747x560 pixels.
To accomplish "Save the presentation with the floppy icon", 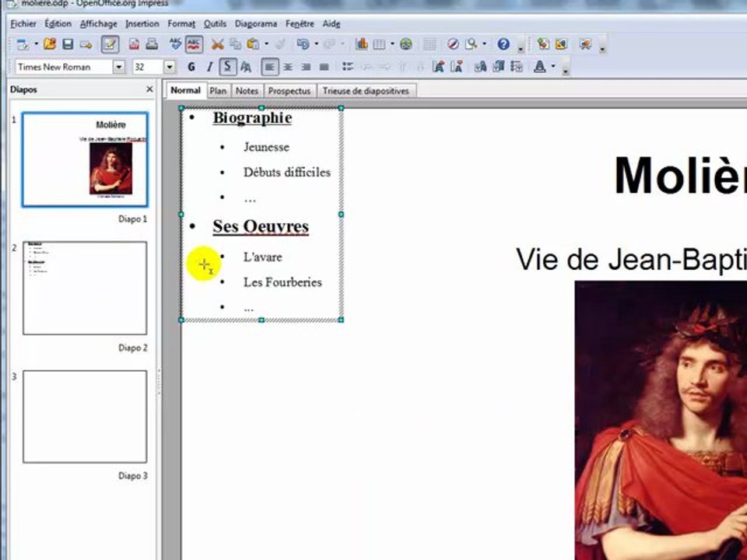I will coord(68,44).
